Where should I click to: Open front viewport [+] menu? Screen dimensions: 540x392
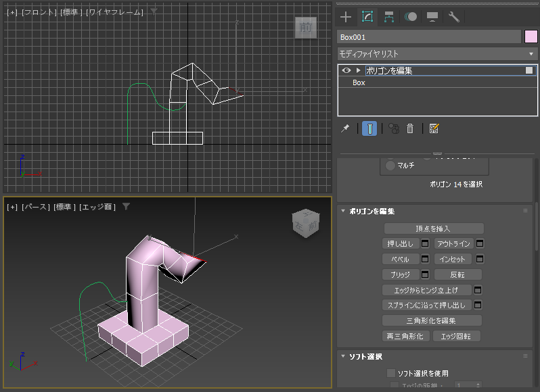pyautogui.click(x=12, y=12)
